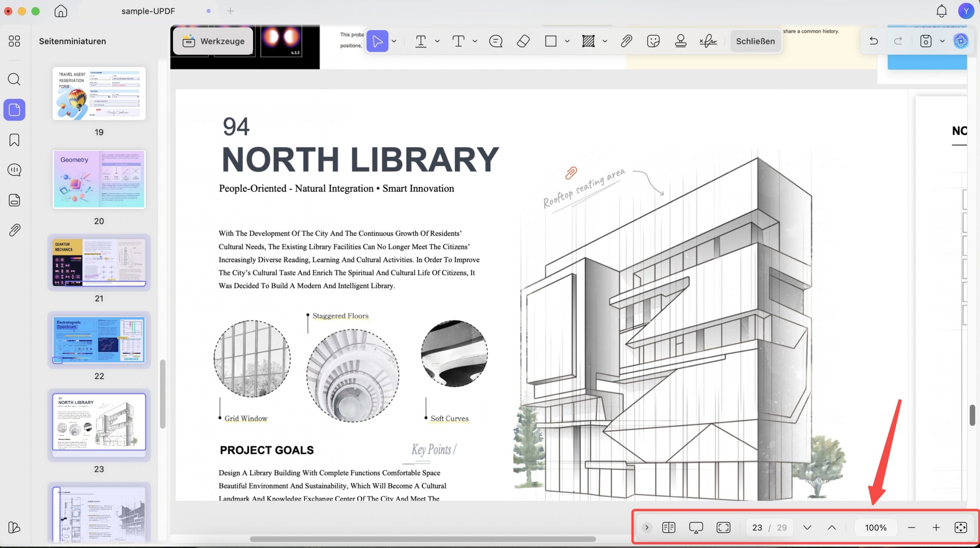The width and height of the screenshot is (980, 548).
Task: Open the bookmarks panel
Action: pos(14,140)
